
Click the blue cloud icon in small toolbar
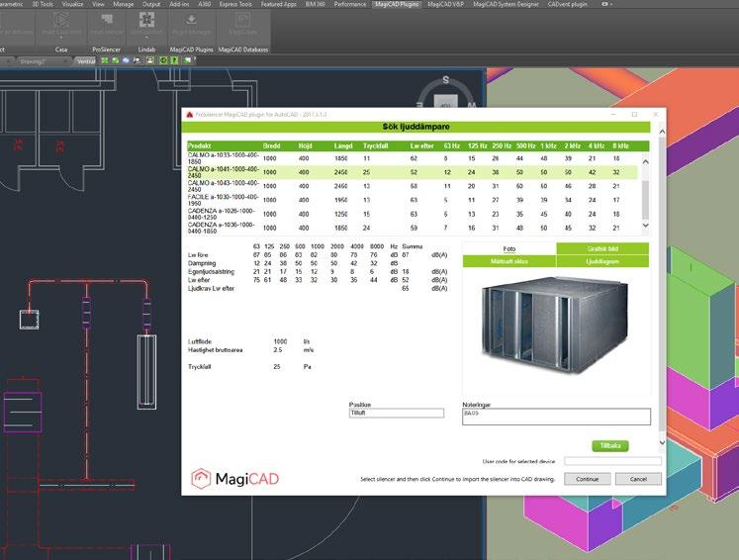tap(126, 60)
